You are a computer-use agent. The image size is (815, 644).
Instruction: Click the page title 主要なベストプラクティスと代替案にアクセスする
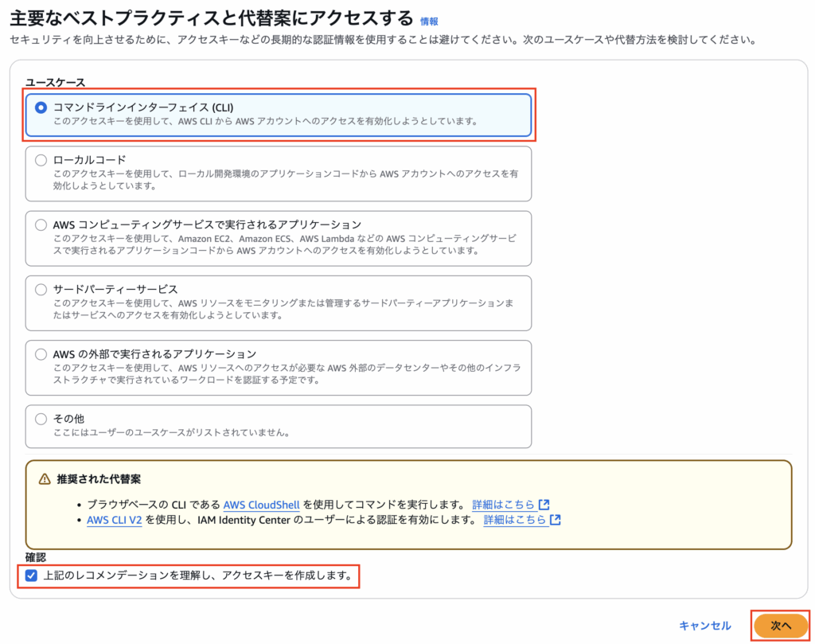212,18
